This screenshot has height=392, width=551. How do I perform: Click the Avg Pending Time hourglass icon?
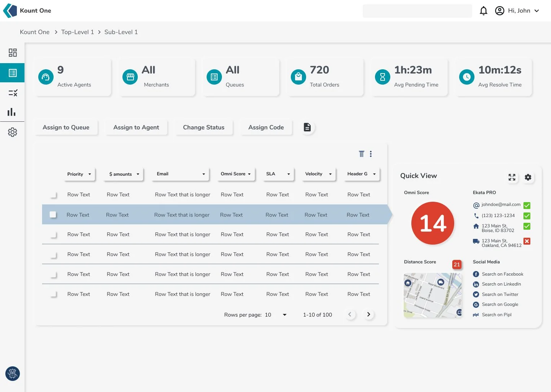[383, 77]
